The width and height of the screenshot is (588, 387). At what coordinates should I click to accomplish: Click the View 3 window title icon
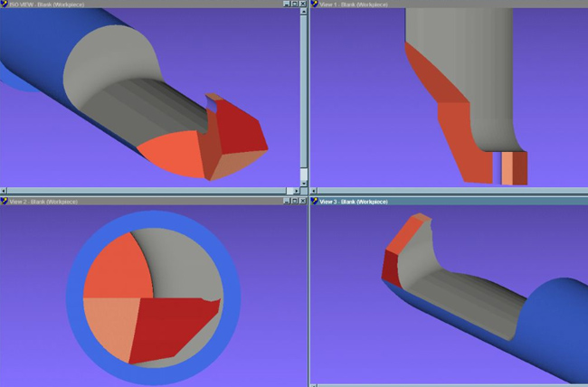315,200
